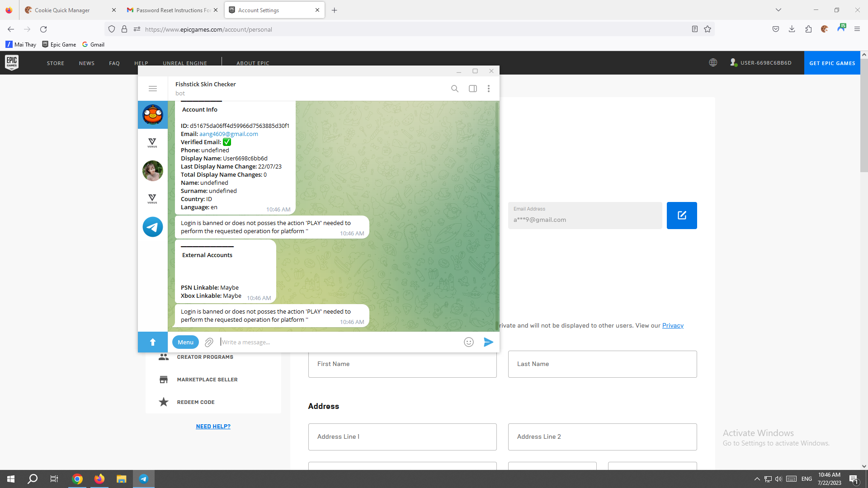
Task: Toggle Telegram right side panel icon
Action: coord(473,89)
